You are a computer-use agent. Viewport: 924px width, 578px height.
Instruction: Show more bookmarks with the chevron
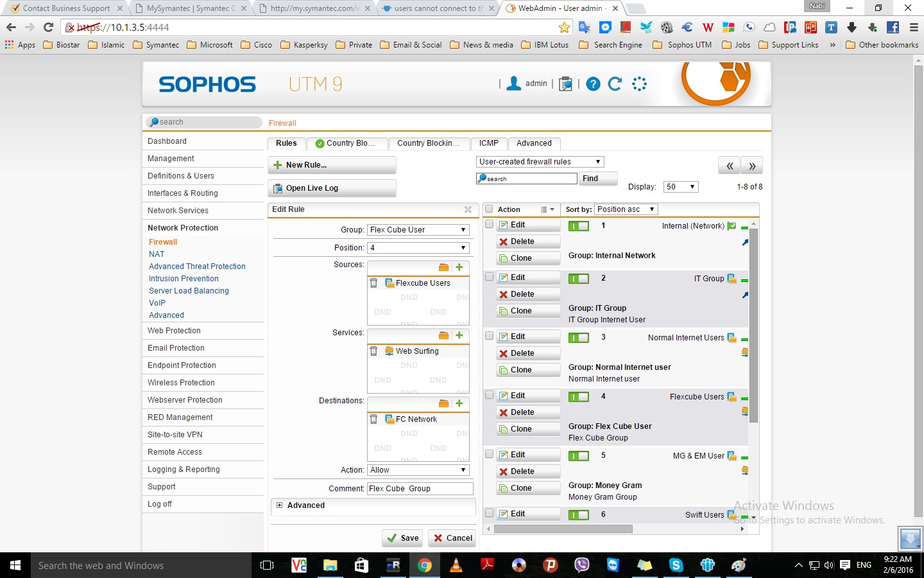833,45
